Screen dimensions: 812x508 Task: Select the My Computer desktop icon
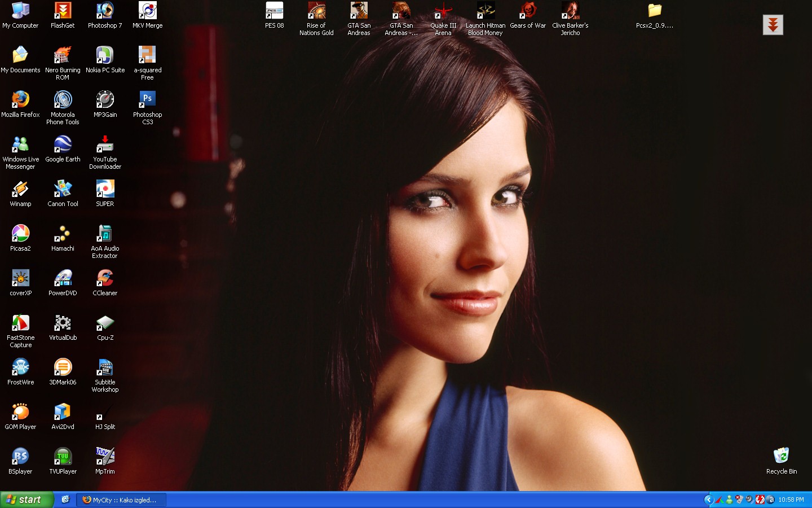tap(20, 16)
